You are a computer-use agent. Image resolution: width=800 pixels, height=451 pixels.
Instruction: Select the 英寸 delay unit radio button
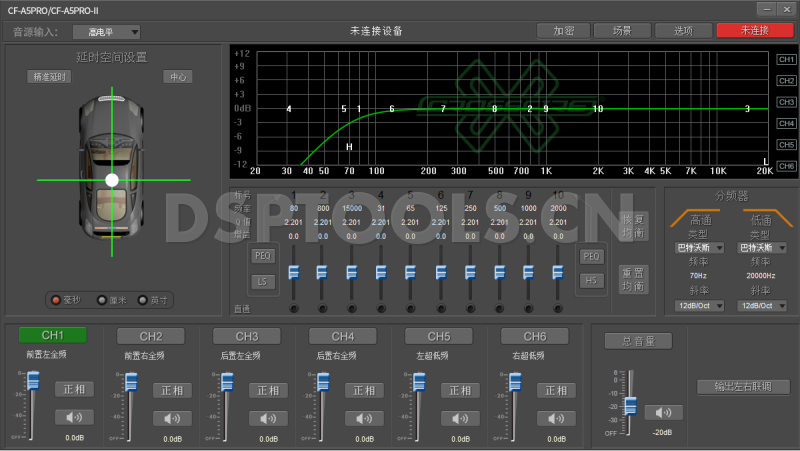coord(141,299)
